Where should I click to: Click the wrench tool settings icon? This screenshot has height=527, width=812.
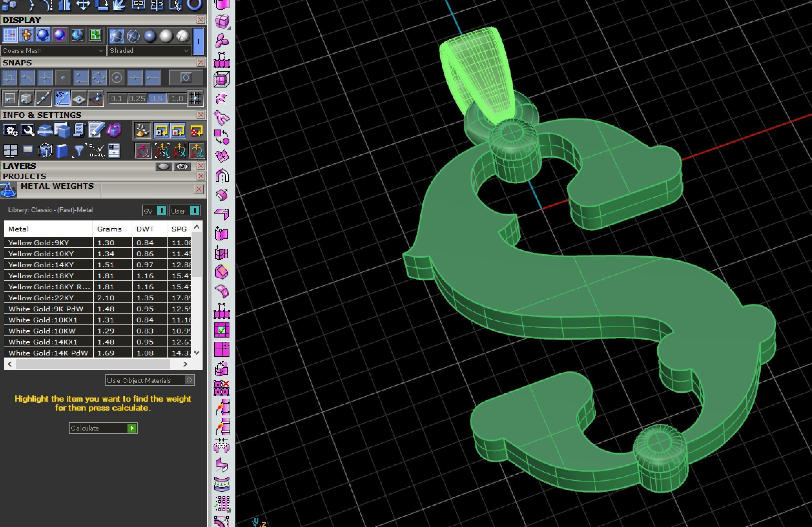28,131
